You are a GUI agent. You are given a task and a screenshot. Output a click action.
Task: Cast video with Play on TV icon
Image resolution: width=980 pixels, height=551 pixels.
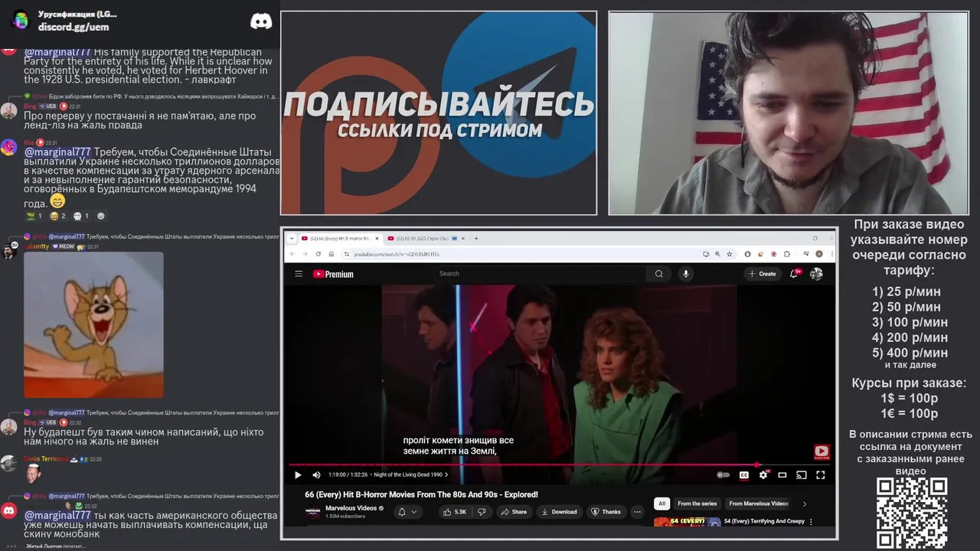coord(802,475)
